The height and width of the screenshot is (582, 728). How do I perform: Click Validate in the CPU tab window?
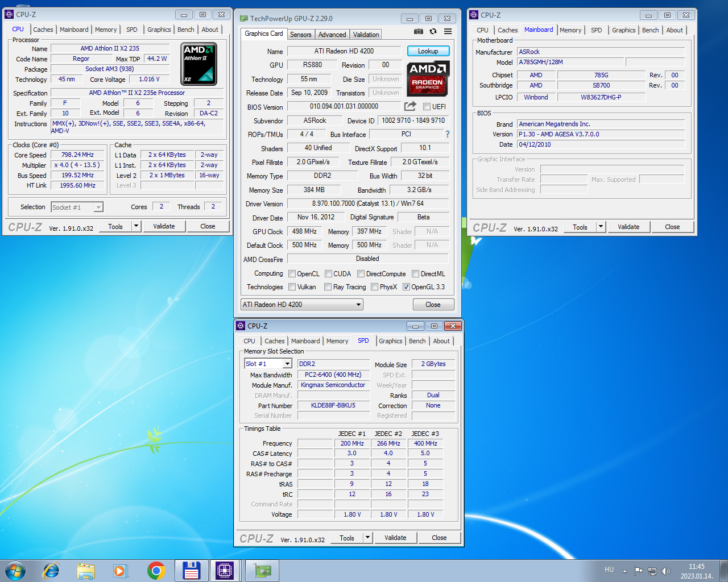[x=164, y=226]
